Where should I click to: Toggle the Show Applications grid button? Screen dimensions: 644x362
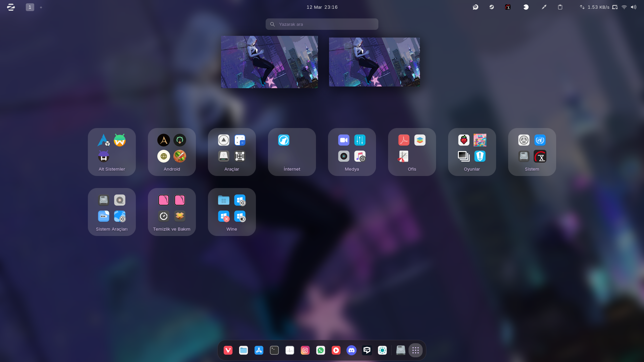(x=416, y=350)
